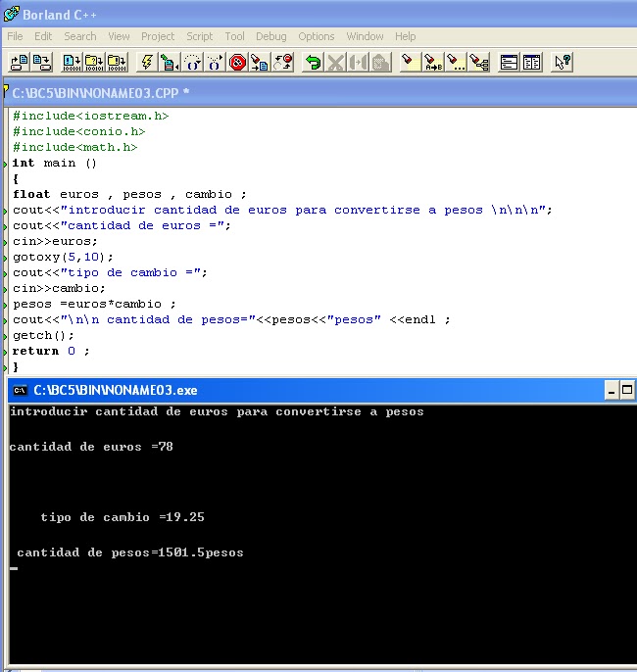The image size is (637, 672).
Task: Open the Script menu
Action: pos(199,36)
